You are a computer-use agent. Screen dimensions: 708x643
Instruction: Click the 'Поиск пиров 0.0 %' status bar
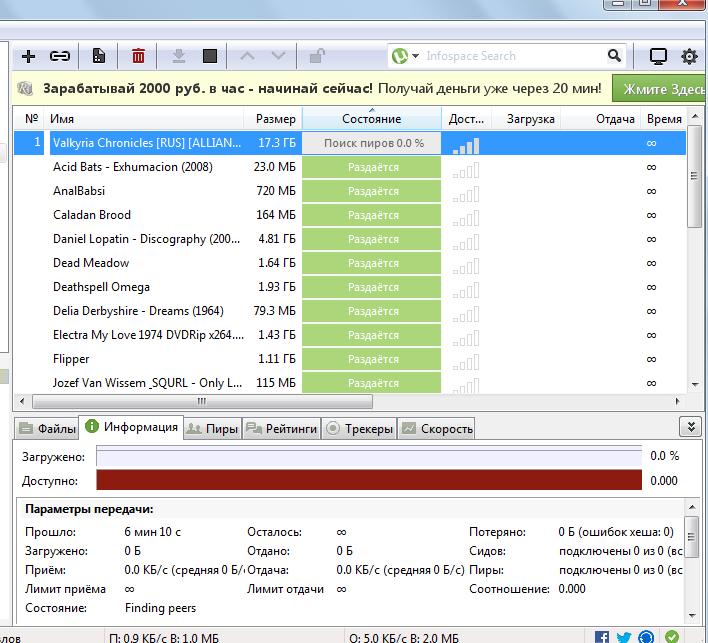pyautogui.click(x=372, y=143)
